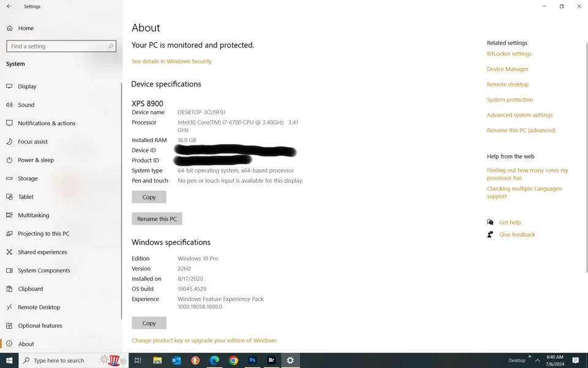Screen dimensions: 588x368
Task: Show hidden system tray icons
Action: click(537, 361)
